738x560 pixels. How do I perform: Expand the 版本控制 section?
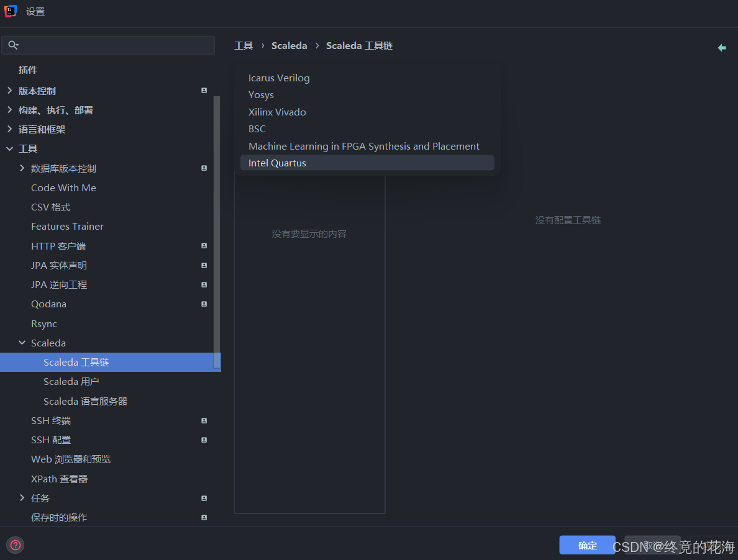click(x=9, y=90)
